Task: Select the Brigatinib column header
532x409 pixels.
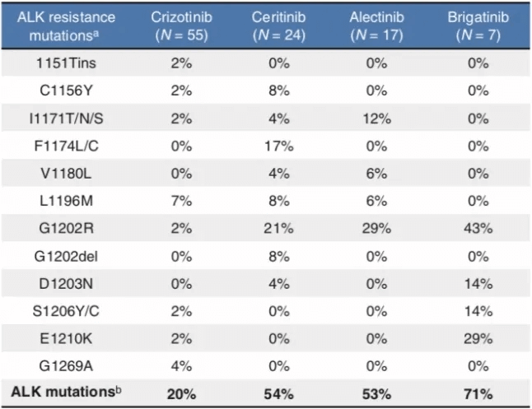Action: point(478,26)
